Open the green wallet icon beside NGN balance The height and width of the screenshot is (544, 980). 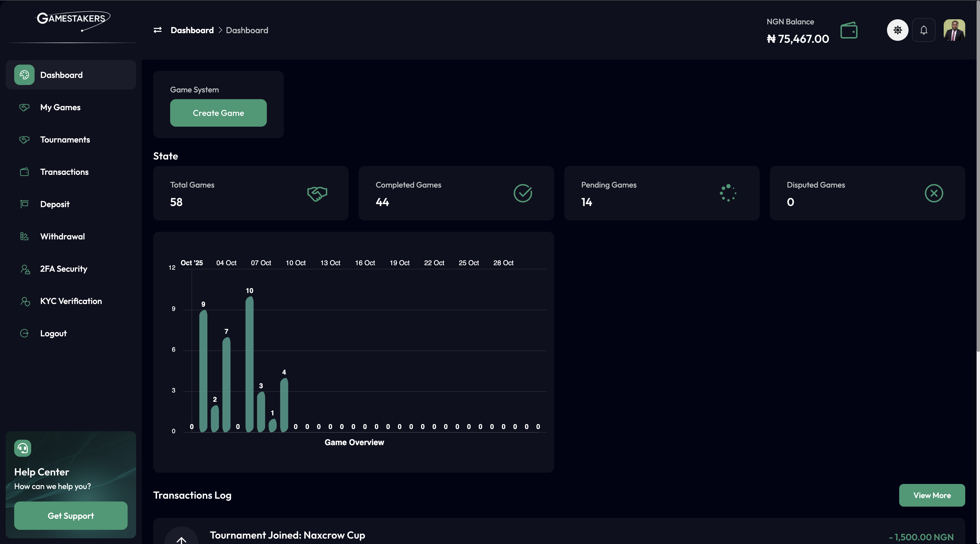[849, 30]
